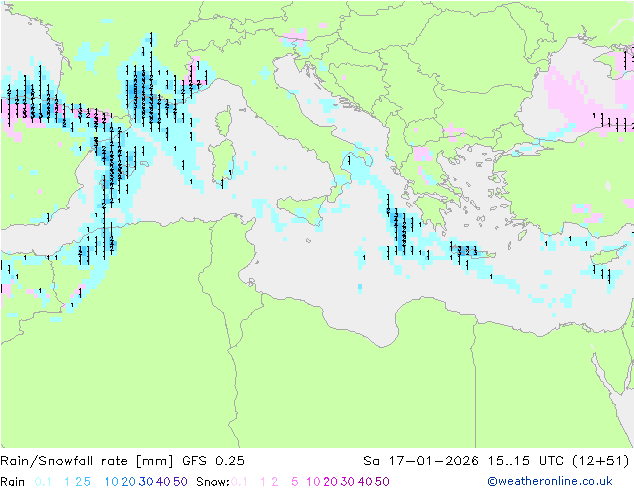Click the date 'Sa 17-01-2026'

coord(421,461)
